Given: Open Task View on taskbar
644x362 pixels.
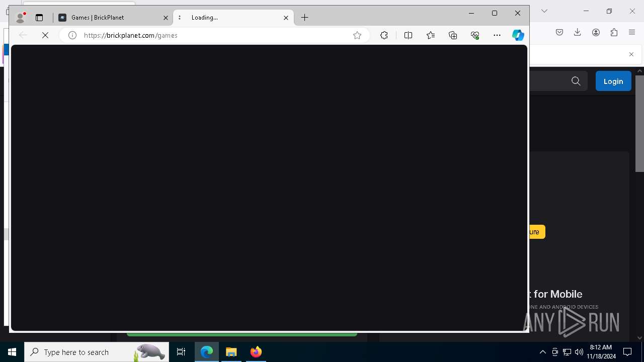Looking at the screenshot, I should click(181, 352).
